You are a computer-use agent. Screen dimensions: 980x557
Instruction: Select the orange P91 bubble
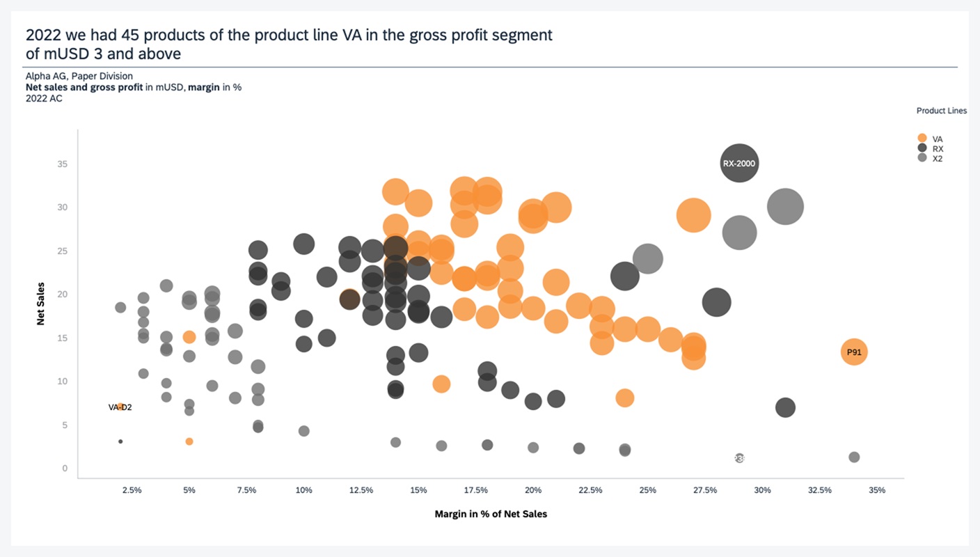[854, 352]
